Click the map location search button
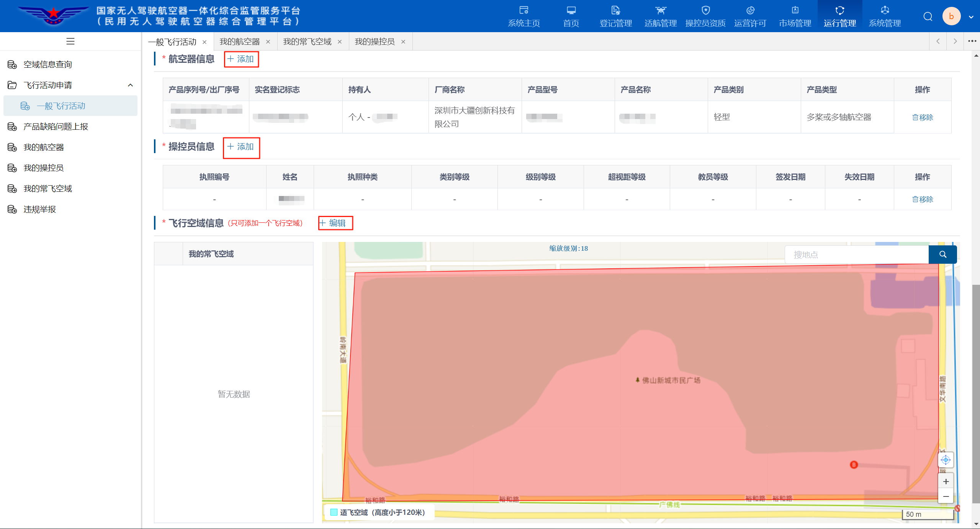 942,255
